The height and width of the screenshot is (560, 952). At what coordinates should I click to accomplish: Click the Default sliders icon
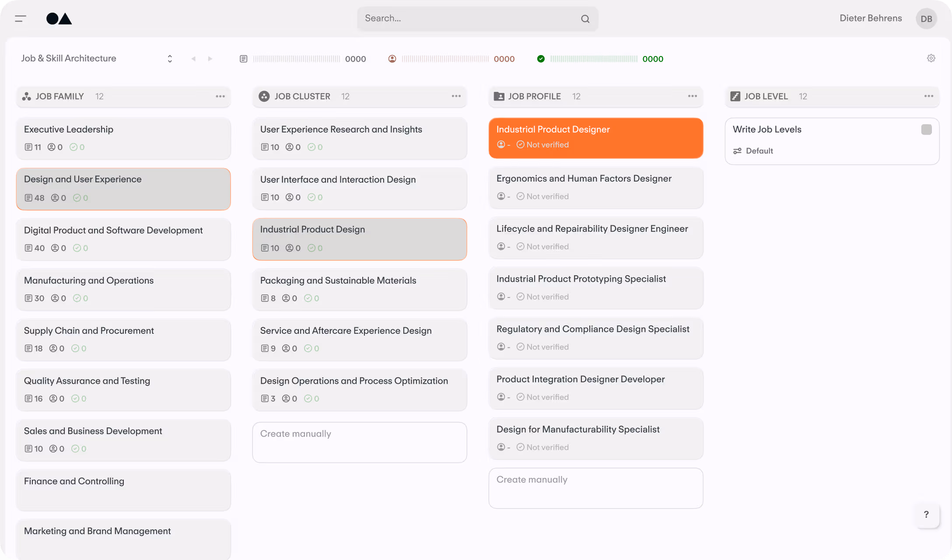(737, 151)
